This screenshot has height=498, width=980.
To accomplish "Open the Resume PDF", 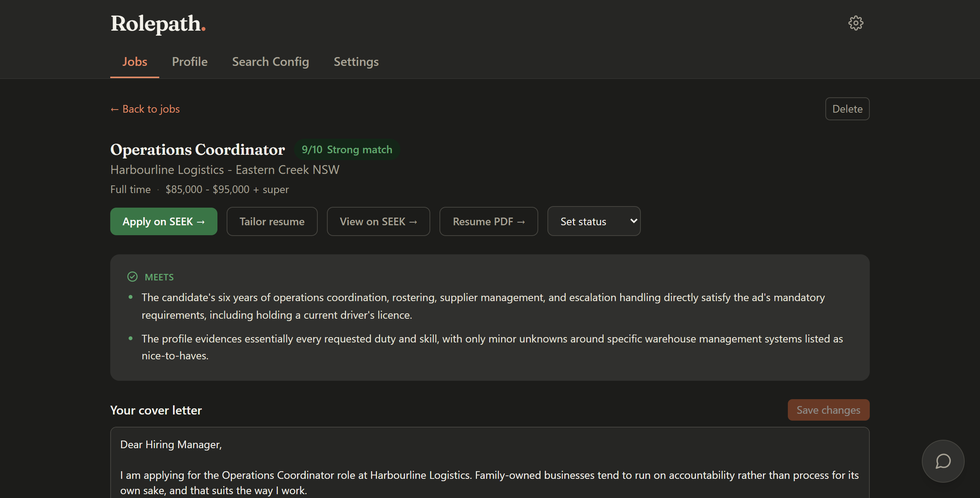I will [488, 221].
